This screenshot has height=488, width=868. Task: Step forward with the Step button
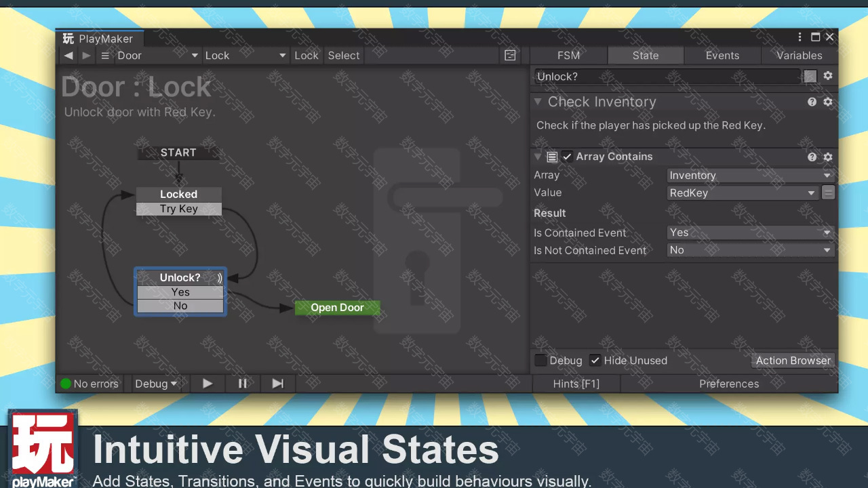pyautogui.click(x=277, y=384)
